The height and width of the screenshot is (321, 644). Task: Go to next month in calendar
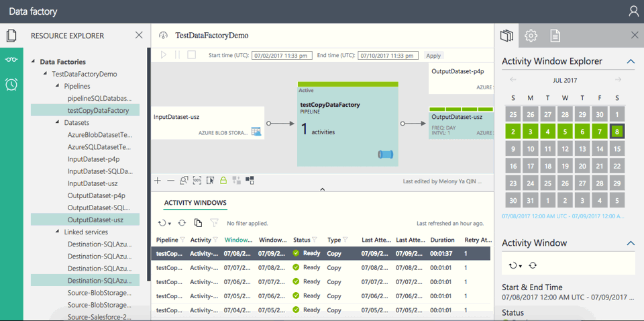[618, 80]
